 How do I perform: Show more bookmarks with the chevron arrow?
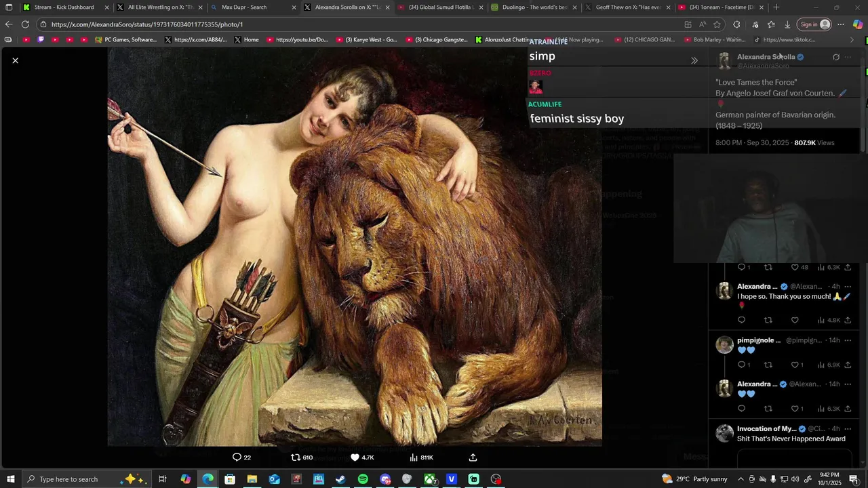852,40
